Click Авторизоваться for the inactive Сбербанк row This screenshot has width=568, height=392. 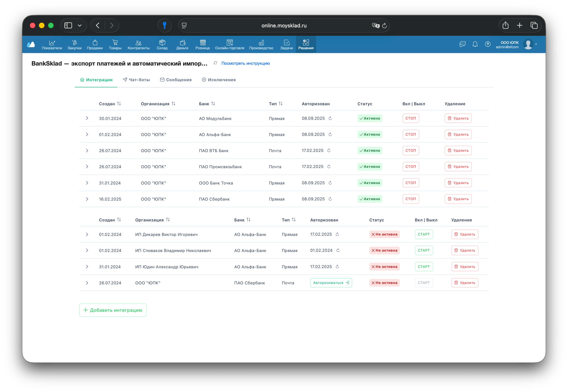click(x=331, y=283)
